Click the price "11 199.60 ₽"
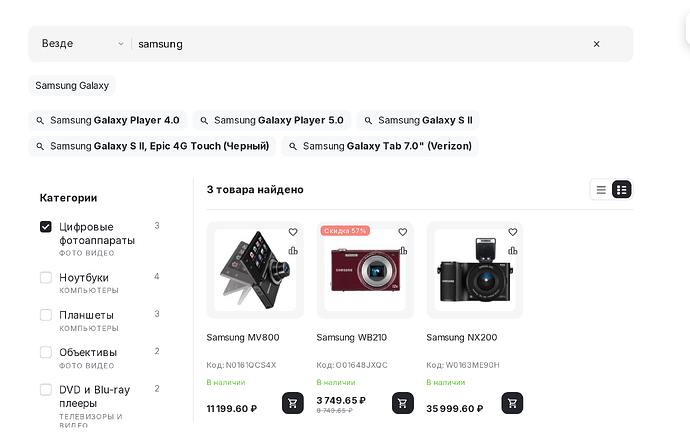 (x=232, y=409)
